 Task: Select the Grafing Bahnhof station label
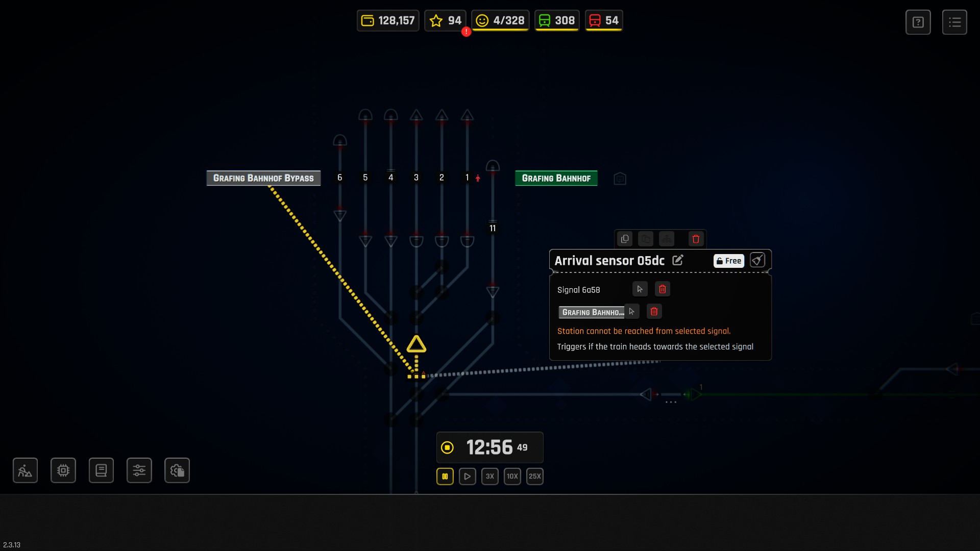[x=556, y=178]
